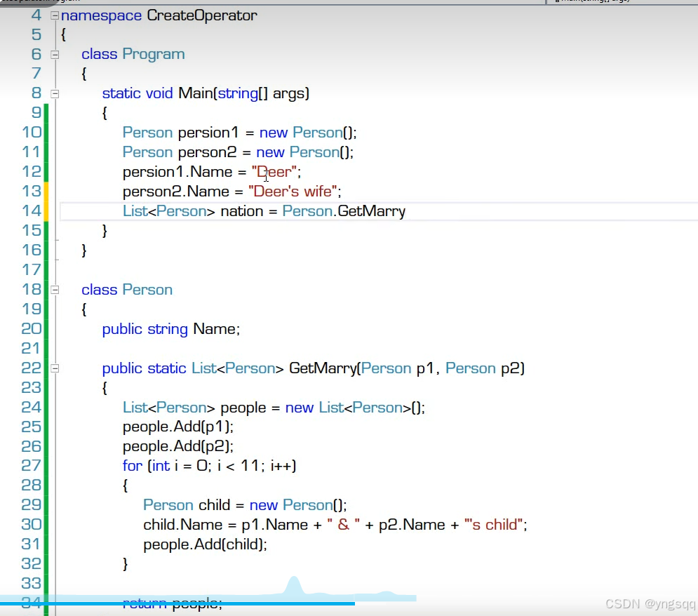Click the for loop keyword on line 27

[x=132, y=466]
